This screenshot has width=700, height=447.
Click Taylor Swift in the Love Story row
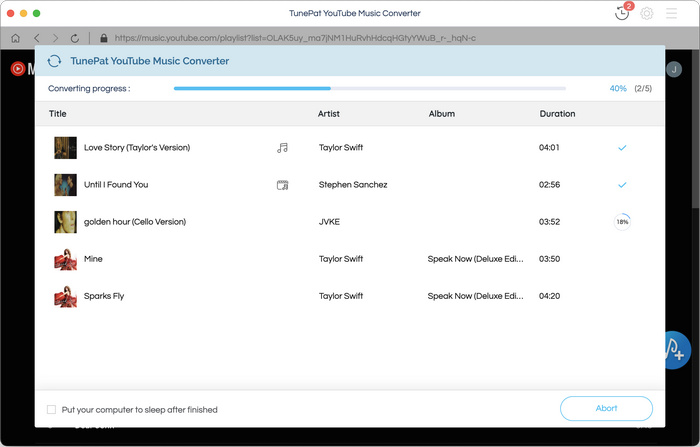point(341,148)
